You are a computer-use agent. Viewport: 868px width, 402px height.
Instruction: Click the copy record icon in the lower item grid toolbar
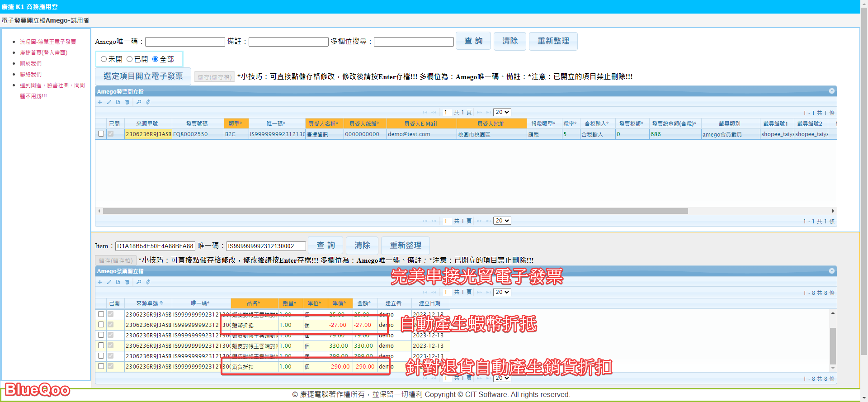click(118, 282)
